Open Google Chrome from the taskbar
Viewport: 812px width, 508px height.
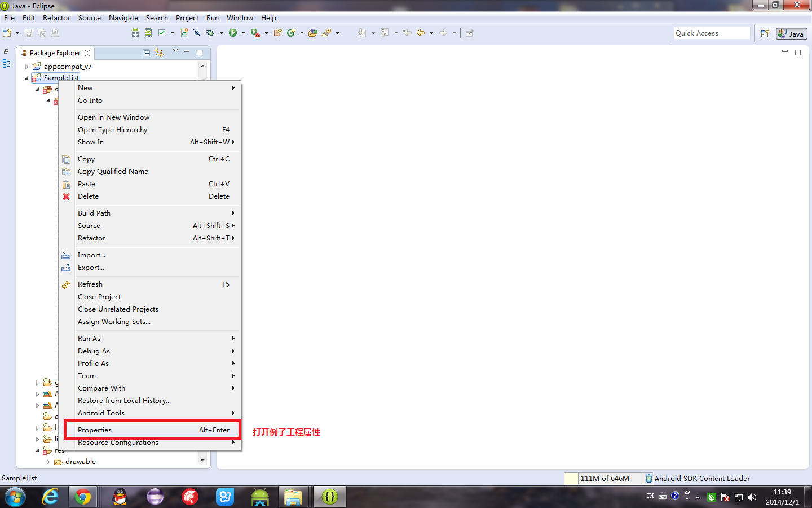coord(83,497)
